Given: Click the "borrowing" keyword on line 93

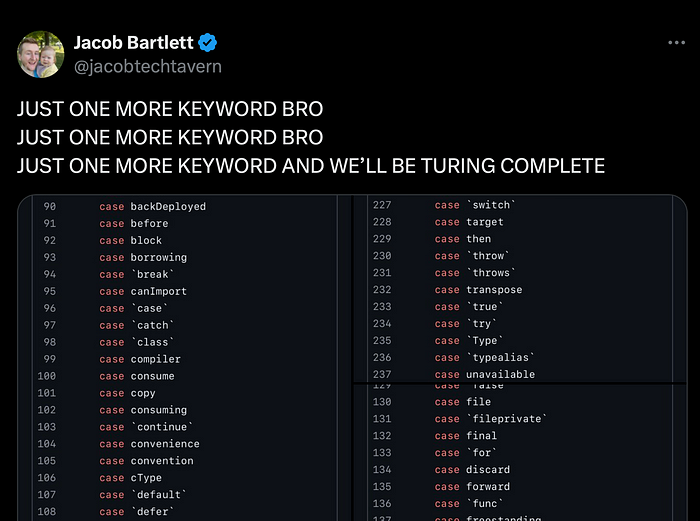Looking at the screenshot, I should point(158,258).
